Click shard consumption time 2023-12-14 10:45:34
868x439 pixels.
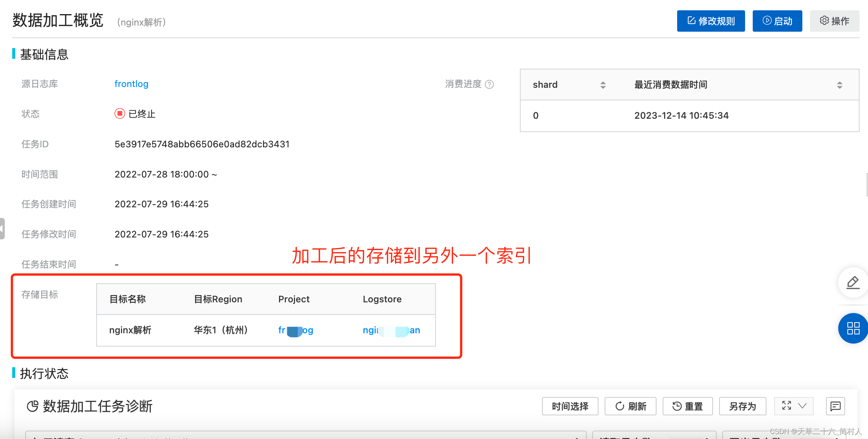point(682,116)
